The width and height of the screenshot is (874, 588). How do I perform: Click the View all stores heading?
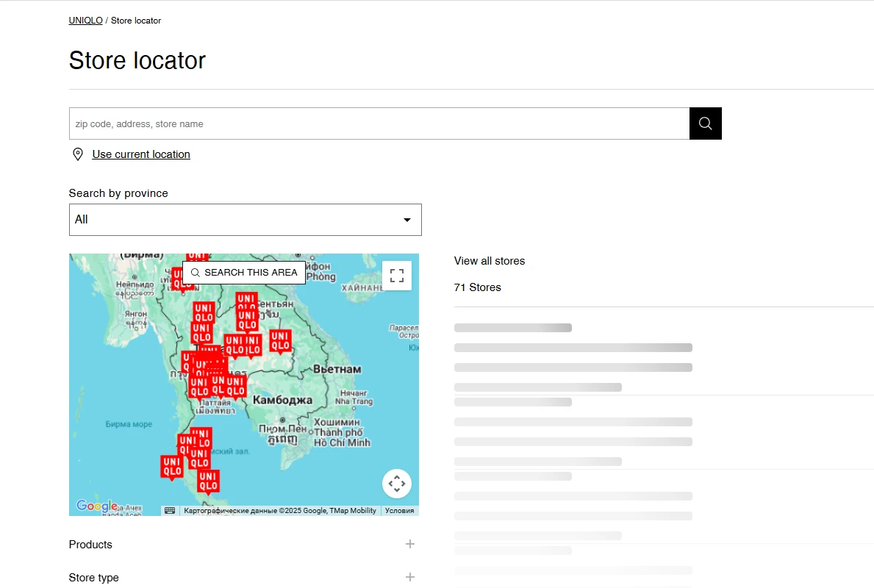490,261
